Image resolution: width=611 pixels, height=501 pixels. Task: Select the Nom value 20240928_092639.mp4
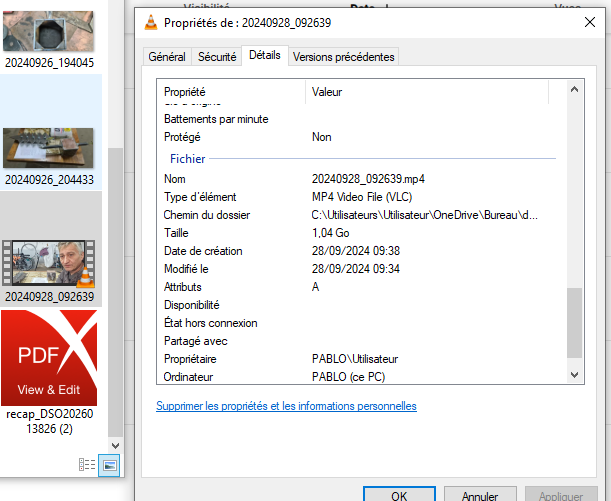click(x=368, y=179)
